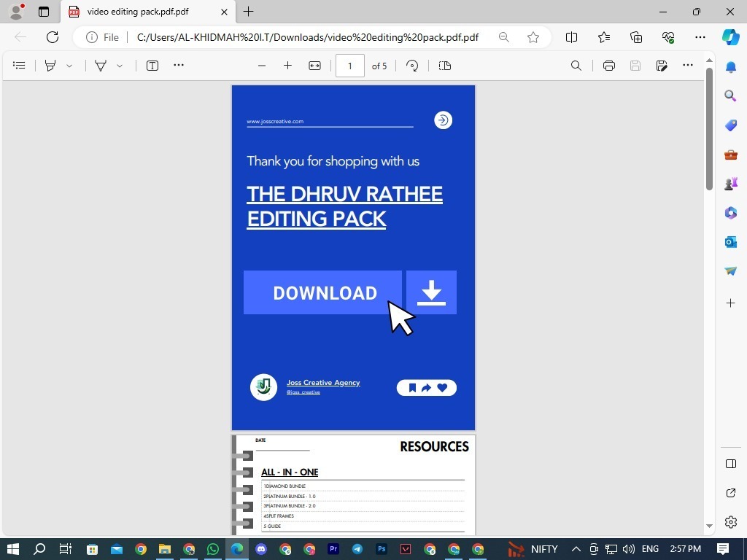Screen dimensions: 747x560
Task: Click the circled arrow icon on cover
Action: (443, 120)
